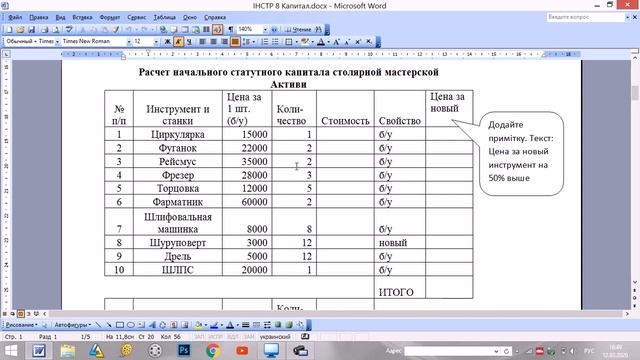
Task: Apply bulleted list formatting
Action: pos(276,42)
